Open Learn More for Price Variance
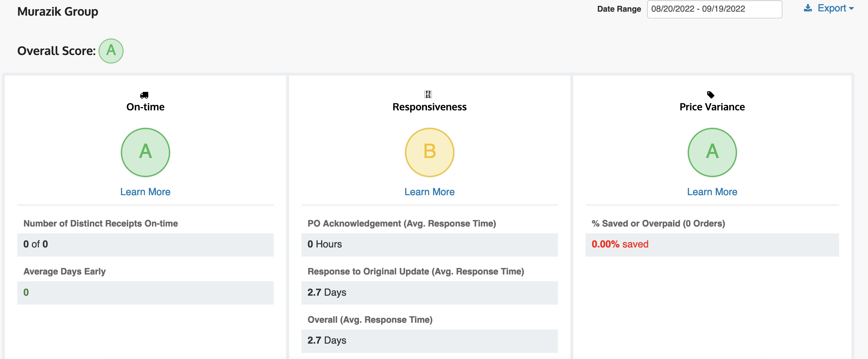This screenshot has width=868, height=359. (x=712, y=191)
